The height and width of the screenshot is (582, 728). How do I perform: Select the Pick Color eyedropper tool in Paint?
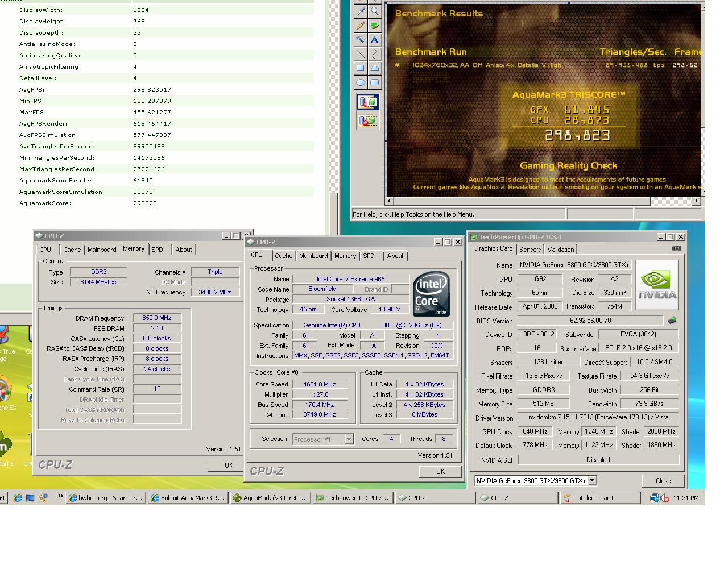pos(361,11)
